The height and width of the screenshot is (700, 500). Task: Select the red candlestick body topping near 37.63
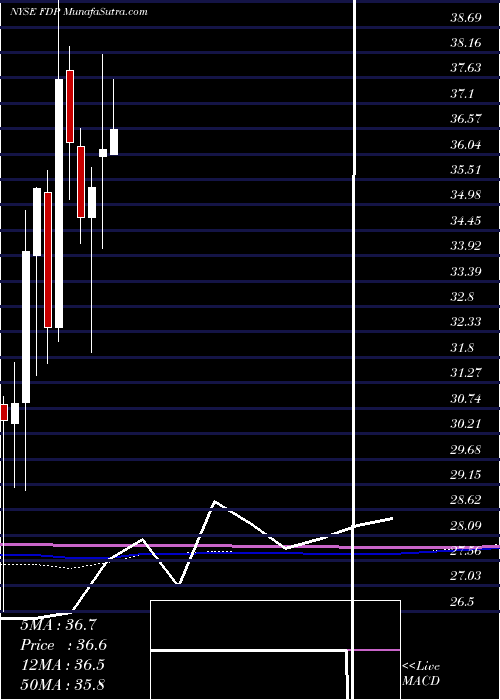70,106
